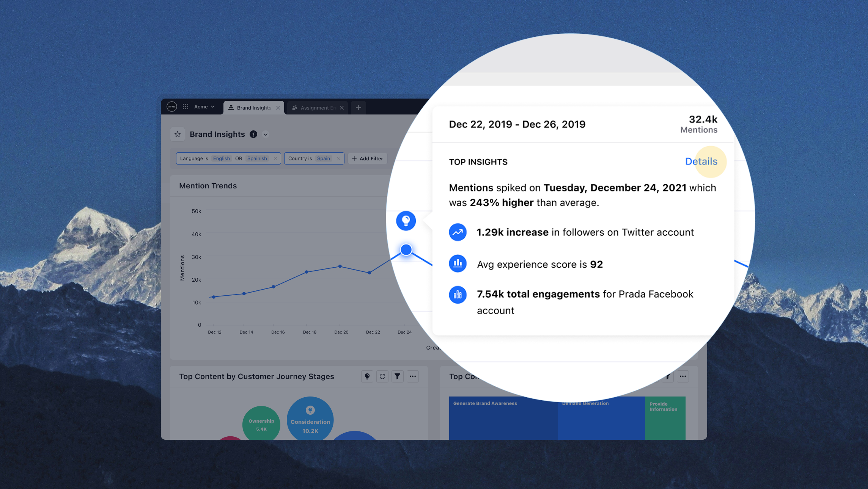Click the followers trend icon in the insights popup
The image size is (868, 489).
click(458, 232)
